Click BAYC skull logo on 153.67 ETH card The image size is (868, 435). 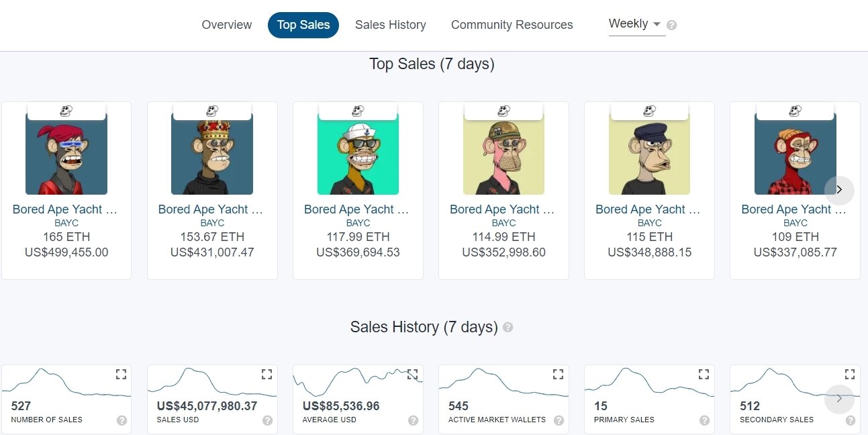[212, 111]
